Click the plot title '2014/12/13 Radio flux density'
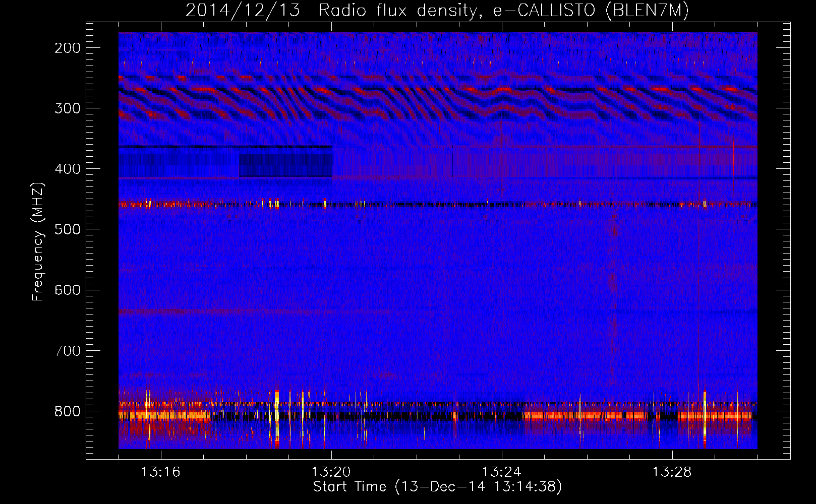Image resolution: width=816 pixels, height=504 pixels. 437,10
